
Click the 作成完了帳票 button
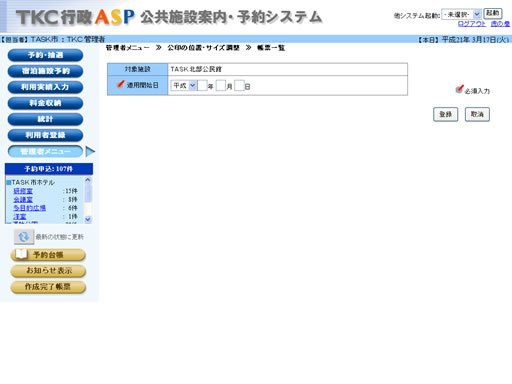point(48,287)
